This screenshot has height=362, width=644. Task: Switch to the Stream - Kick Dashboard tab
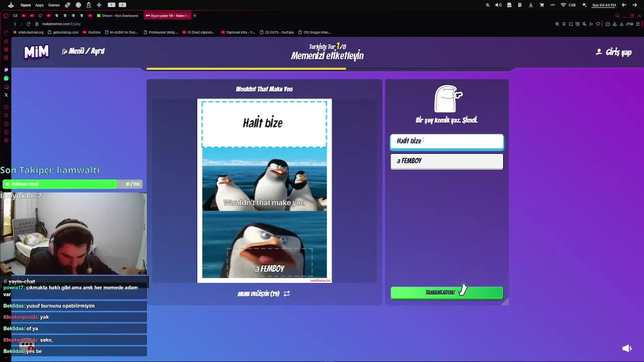[x=119, y=16]
